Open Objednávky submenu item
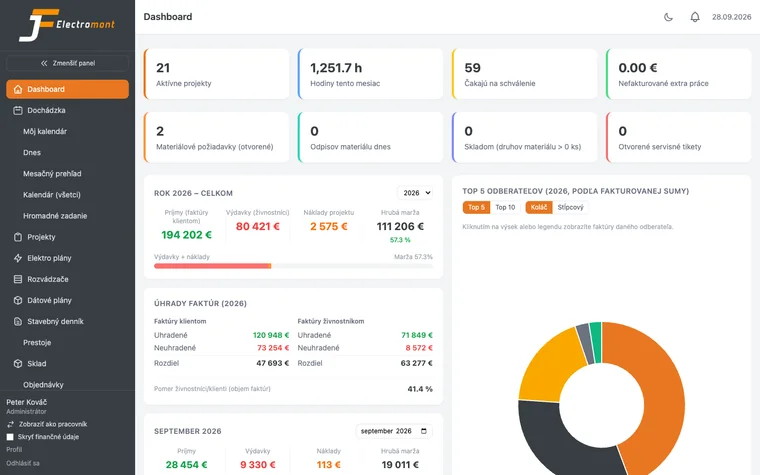 tap(43, 385)
